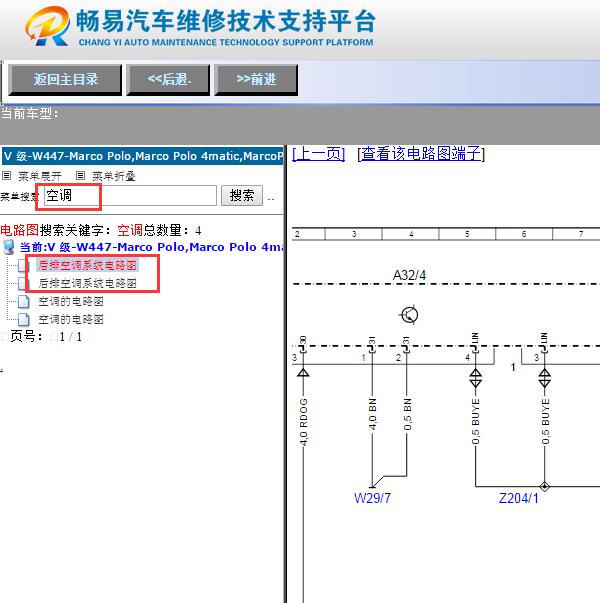Viewport: 600px width, 603px height.
Task: Click the transistor symbol under A32/4
Action: click(409, 315)
